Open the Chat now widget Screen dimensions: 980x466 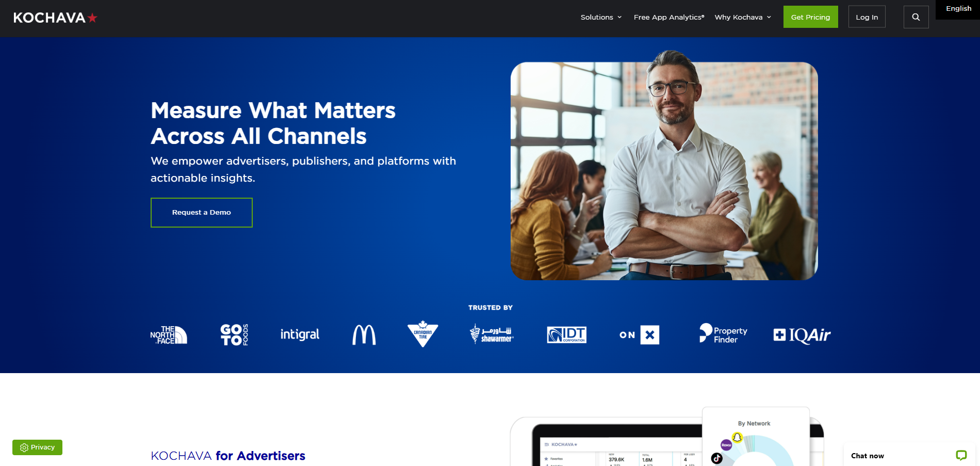[909, 455]
